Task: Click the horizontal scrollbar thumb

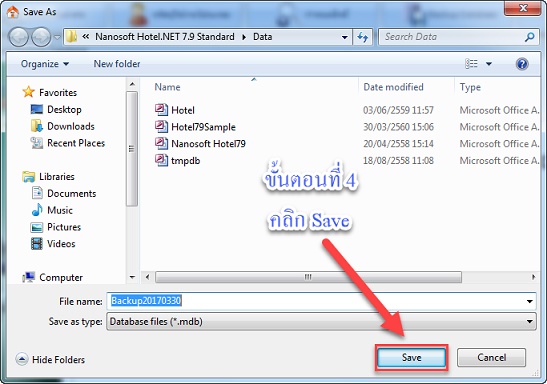Action: tap(308, 277)
